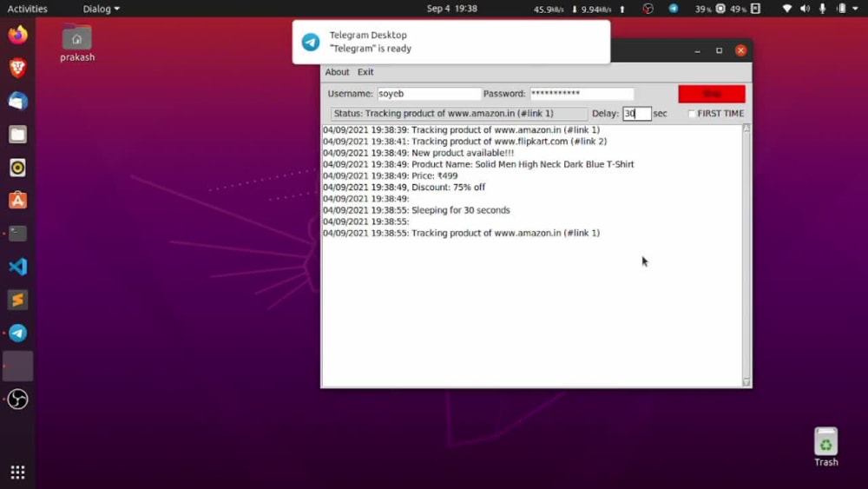Click the scrollbar up arrow in log area
This screenshot has height=489, width=868.
coord(746,129)
